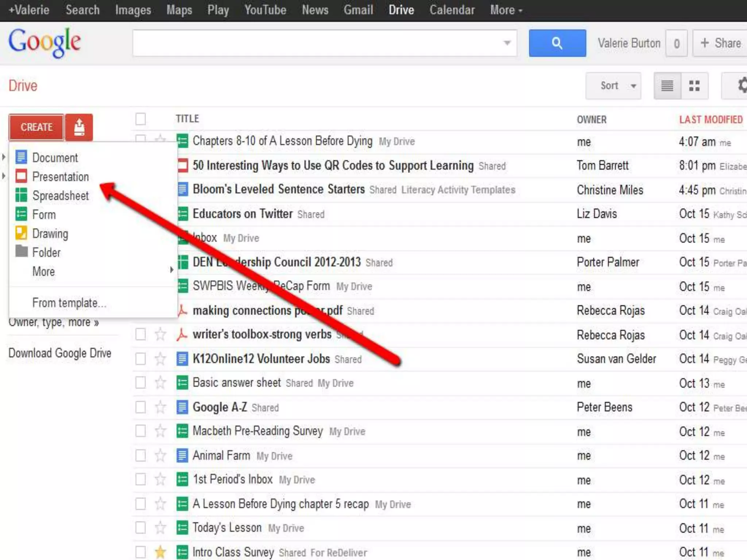Tick the select-all checkbox beside Title
The width and height of the screenshot is (747, 560).
(x=140, y=119)
